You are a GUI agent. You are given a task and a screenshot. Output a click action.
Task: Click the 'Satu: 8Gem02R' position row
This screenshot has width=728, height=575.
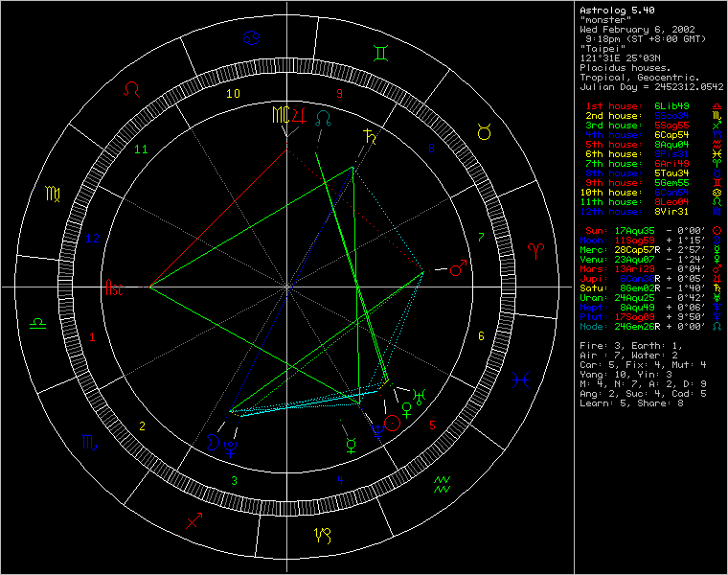(x=650, y=287)
